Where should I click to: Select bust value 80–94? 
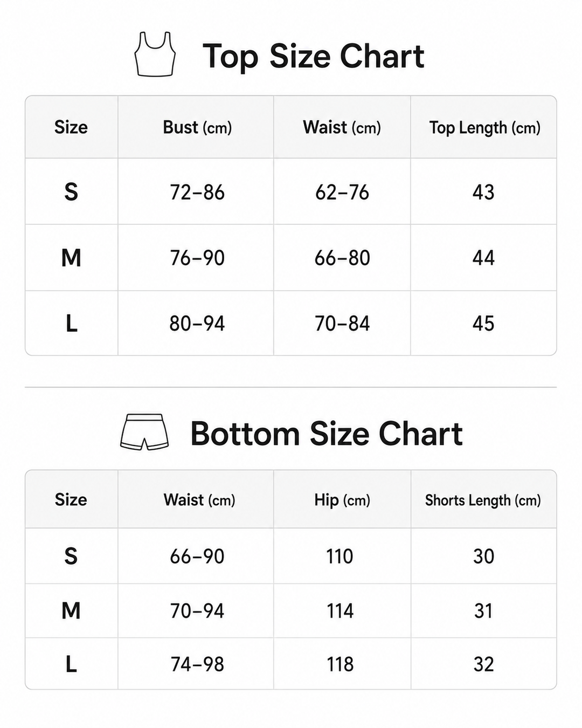click(197, 324)
